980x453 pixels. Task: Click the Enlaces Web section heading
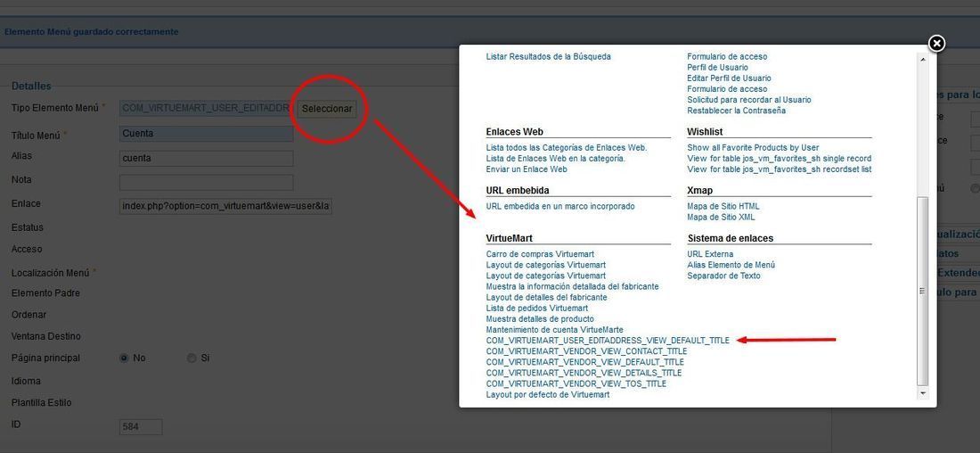(514, 132)
